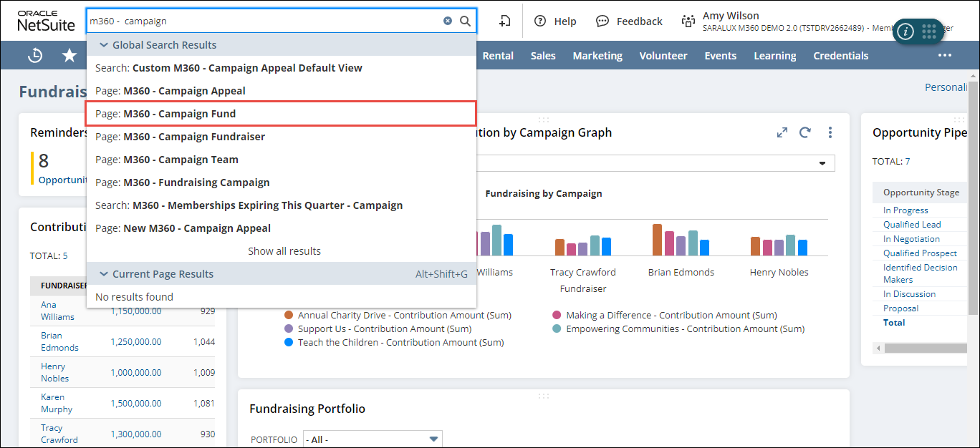Open the Recent Records clock icon
980x448 pixels.
[35, 56]
